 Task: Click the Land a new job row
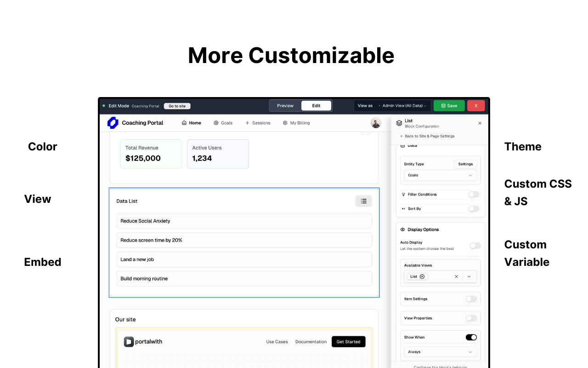coord(244,259)
